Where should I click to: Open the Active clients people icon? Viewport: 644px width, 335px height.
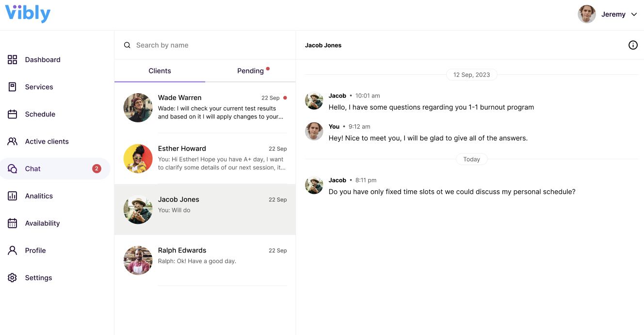(13, 141)
